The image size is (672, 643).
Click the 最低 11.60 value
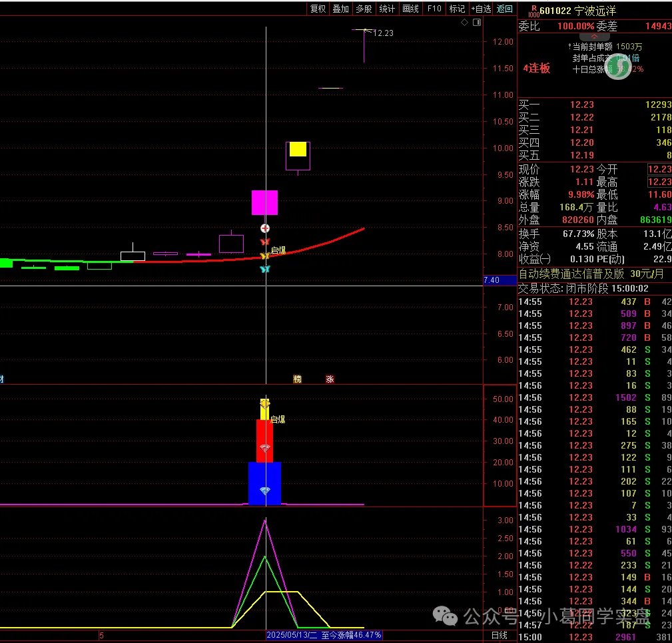tap(659, 195)
